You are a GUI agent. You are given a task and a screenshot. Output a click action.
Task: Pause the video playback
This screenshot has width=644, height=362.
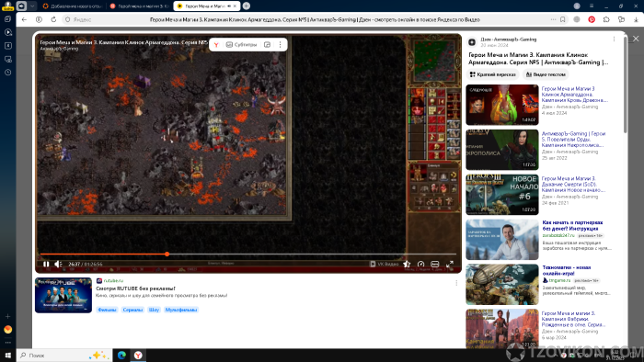(x=46, y=264)
